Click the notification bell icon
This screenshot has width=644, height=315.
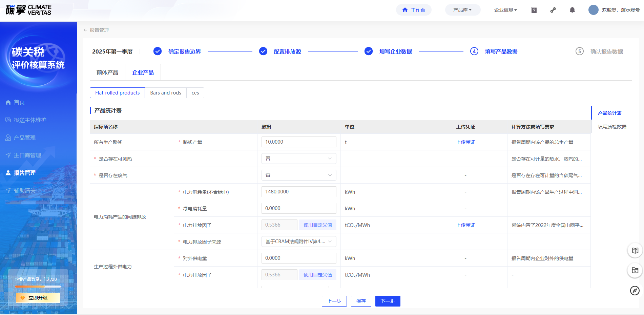[572, 10]
